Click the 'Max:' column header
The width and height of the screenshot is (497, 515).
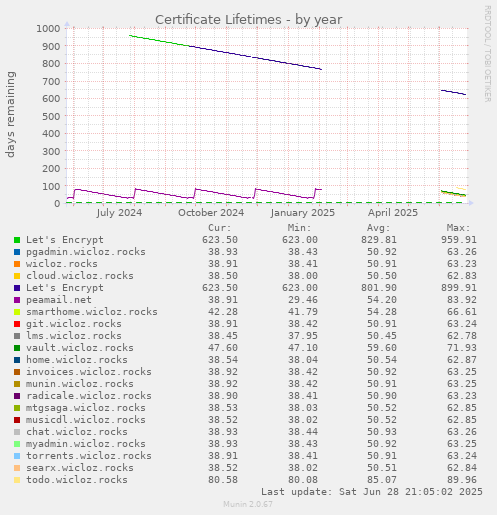pos(459,228)
